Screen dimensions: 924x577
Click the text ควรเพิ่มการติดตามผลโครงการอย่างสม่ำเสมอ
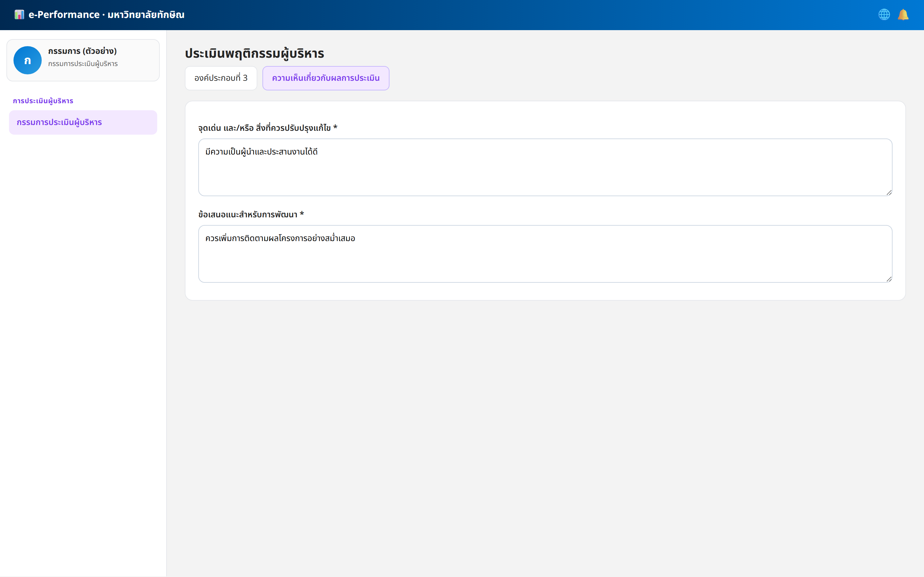(280, 238)
